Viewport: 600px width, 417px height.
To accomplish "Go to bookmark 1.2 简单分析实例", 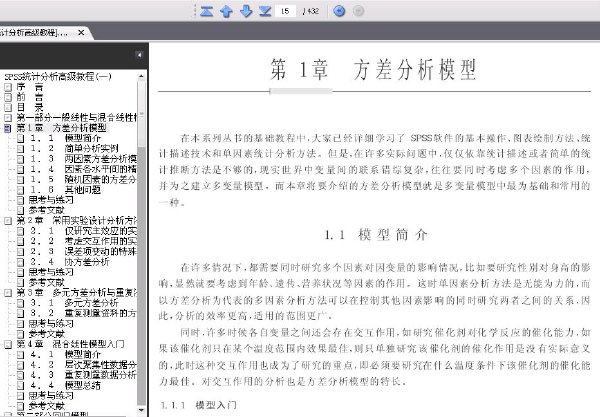I will coord(74,148).
